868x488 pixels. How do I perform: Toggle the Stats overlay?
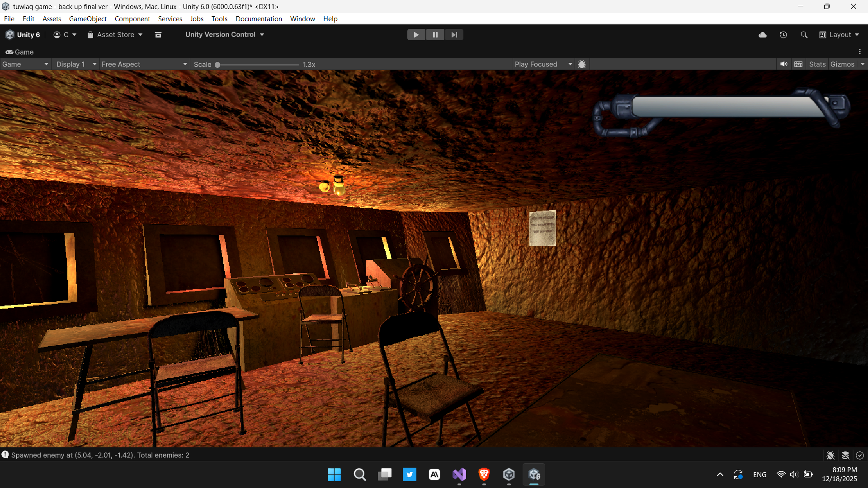tap(817, 64)
